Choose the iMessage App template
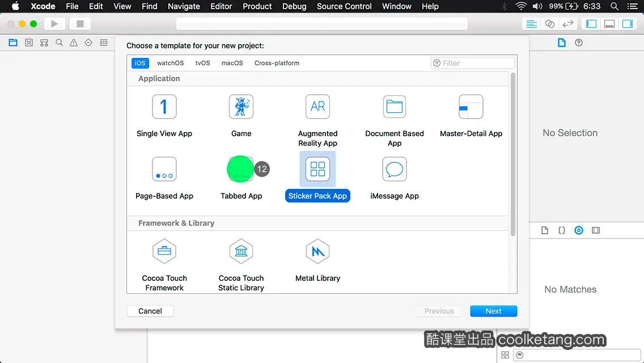Image resolution: width=644 pixels, height=363 pixels. pyautogui.click(x=395, y=179)
